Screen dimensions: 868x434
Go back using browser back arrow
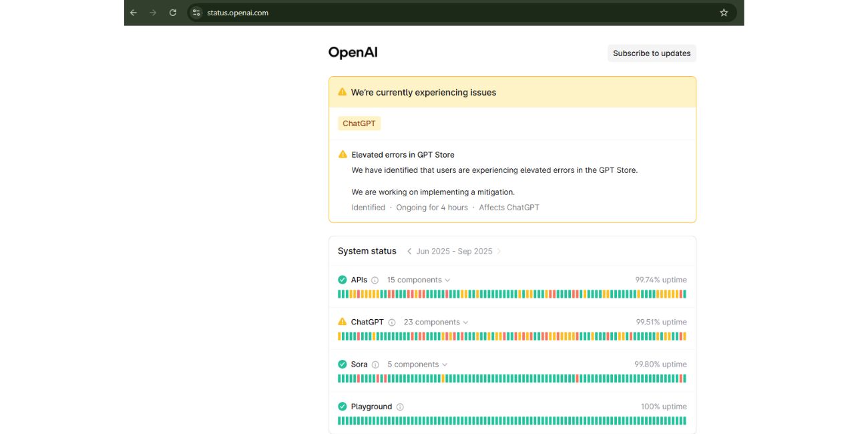pyautogui.click(x=134, y=13)
